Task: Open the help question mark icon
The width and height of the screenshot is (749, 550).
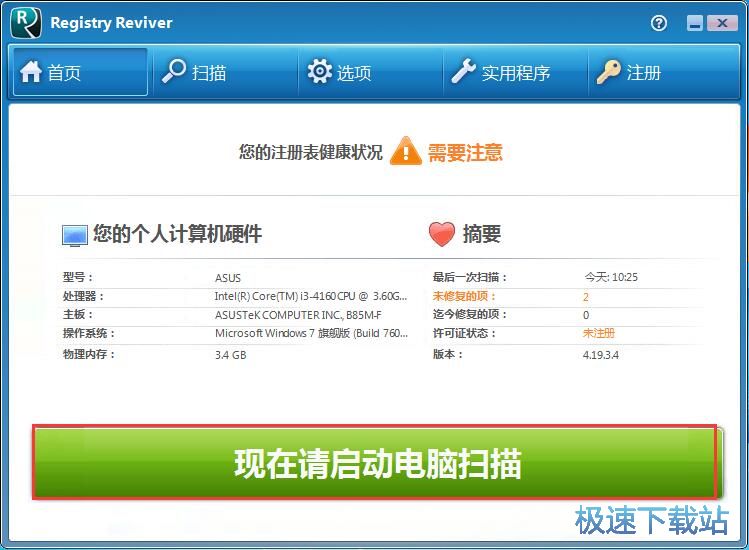Action: pos(659,23)
